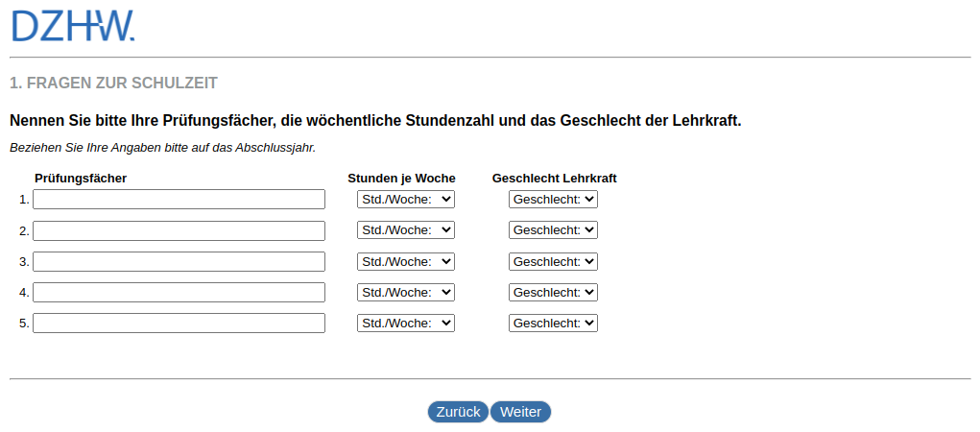Activate the fifth Prüfungsfächer input box
The image size is (980, 432).
pos(179,323)
